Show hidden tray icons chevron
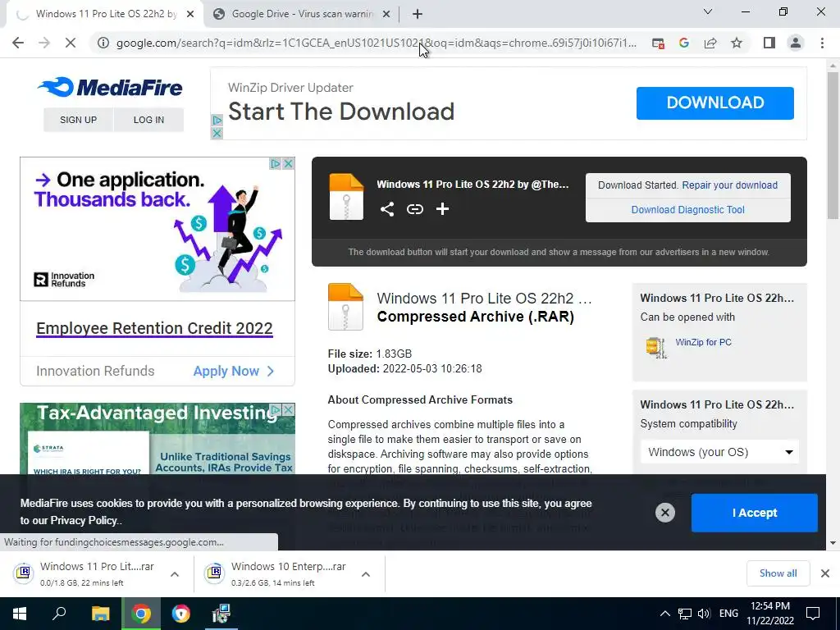 (x=664, y=614)
